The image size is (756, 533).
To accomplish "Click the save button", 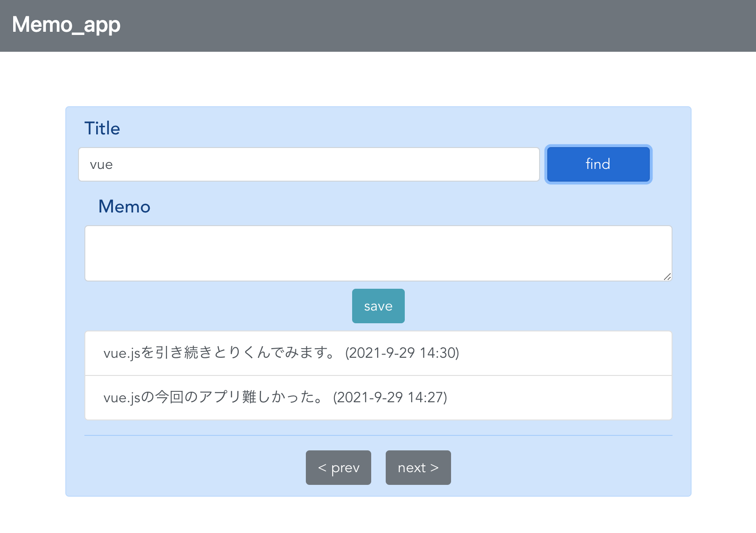I will coord(378,306).
